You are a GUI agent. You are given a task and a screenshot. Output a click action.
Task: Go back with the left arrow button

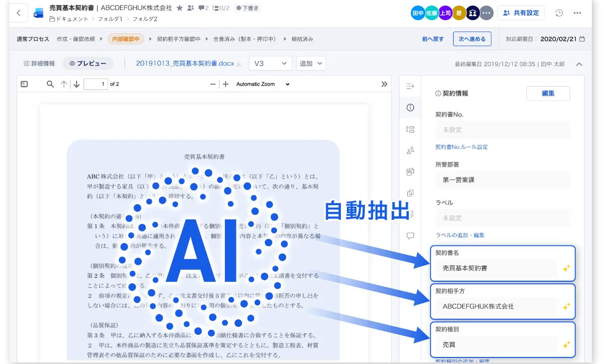[19, 13]
